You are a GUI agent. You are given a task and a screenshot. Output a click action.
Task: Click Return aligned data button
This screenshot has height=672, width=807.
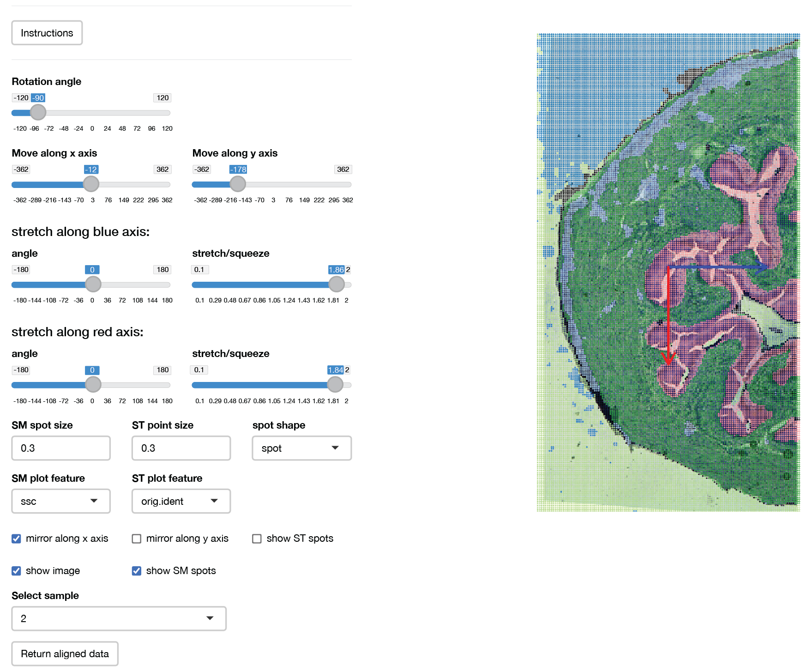pyautogui.click(x=65, y=654)
